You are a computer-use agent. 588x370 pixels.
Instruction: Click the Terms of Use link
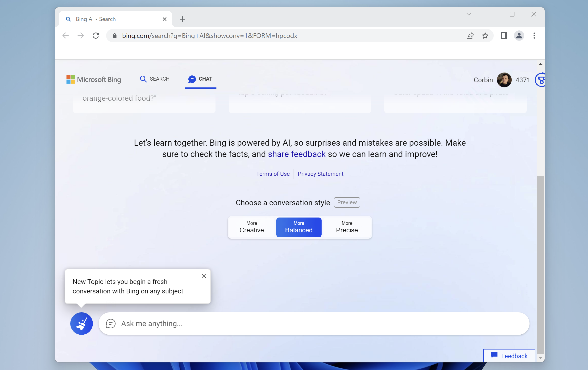[x=273, y=173]
